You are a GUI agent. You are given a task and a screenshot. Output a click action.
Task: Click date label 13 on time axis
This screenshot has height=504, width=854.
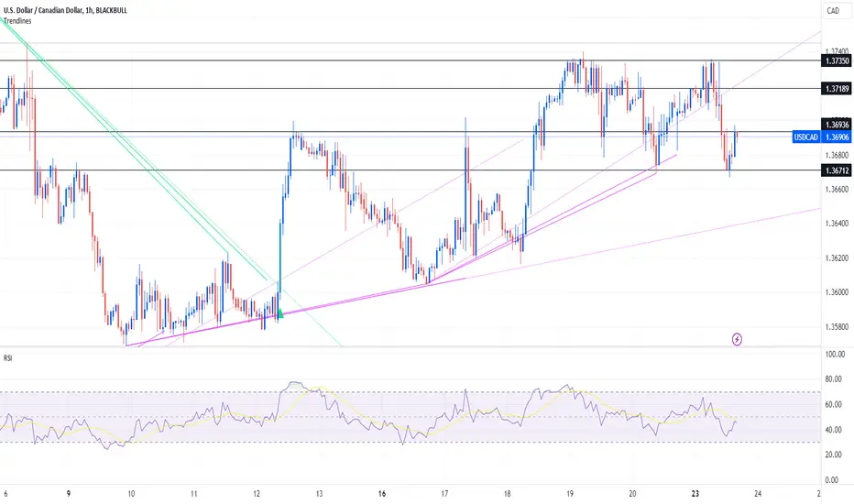click(x=319, y=494)
